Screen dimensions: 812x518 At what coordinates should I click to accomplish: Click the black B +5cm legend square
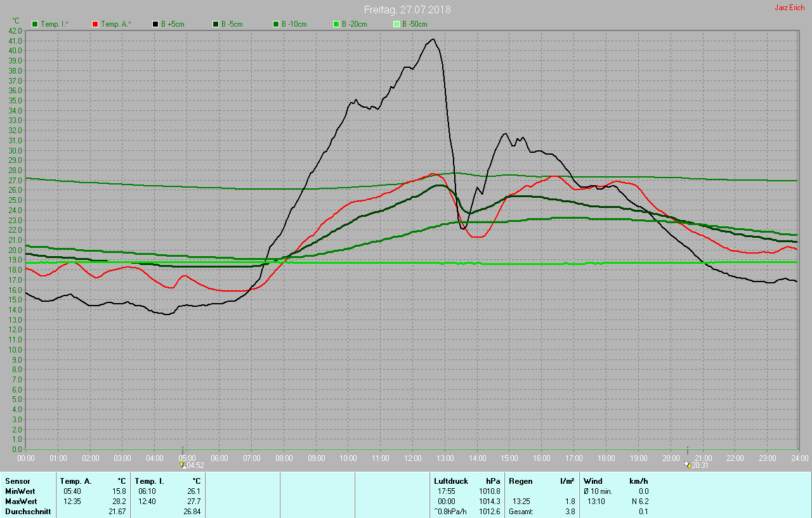tap(155, 24)
